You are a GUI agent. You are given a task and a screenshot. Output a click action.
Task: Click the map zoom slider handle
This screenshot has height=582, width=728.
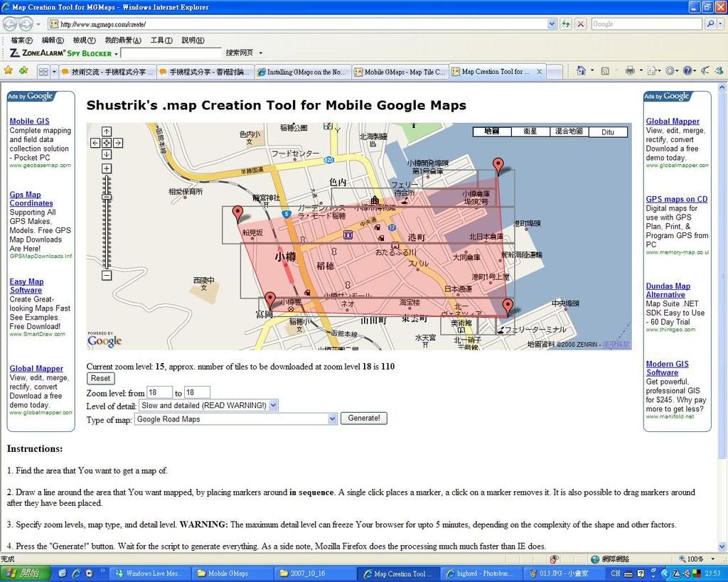pos(107,197)
